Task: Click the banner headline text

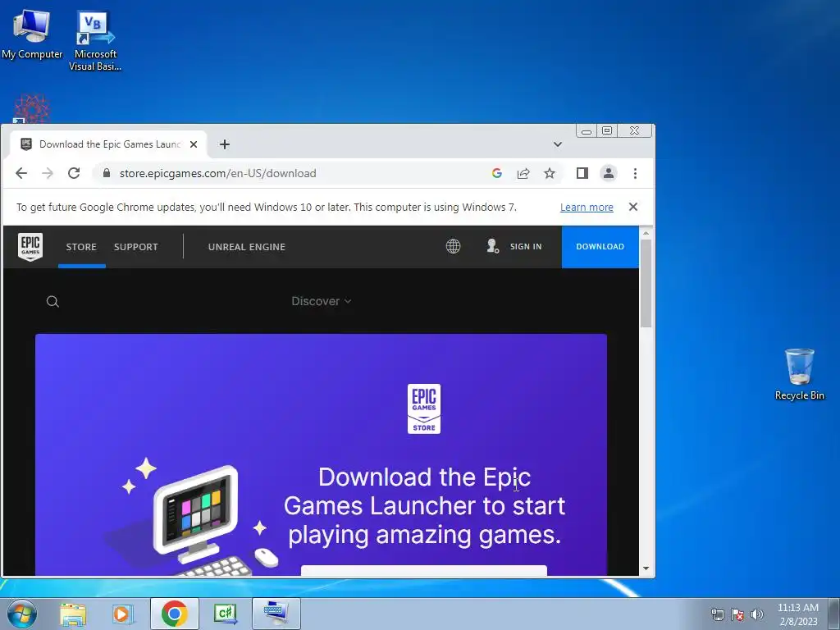Action: pos(424,505)
